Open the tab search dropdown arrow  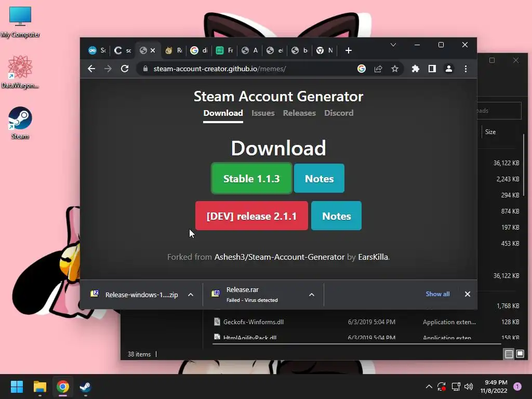pyautogui.click(x=393, y=45)
